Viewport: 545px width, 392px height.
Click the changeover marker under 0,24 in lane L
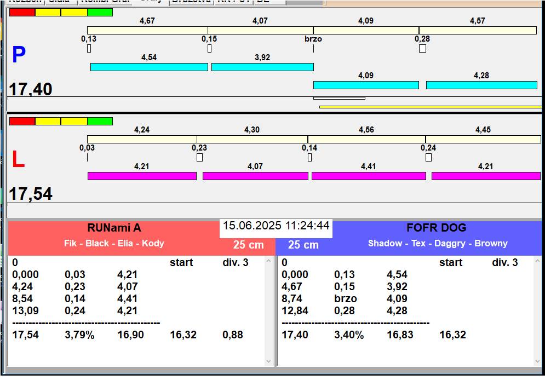428,158
